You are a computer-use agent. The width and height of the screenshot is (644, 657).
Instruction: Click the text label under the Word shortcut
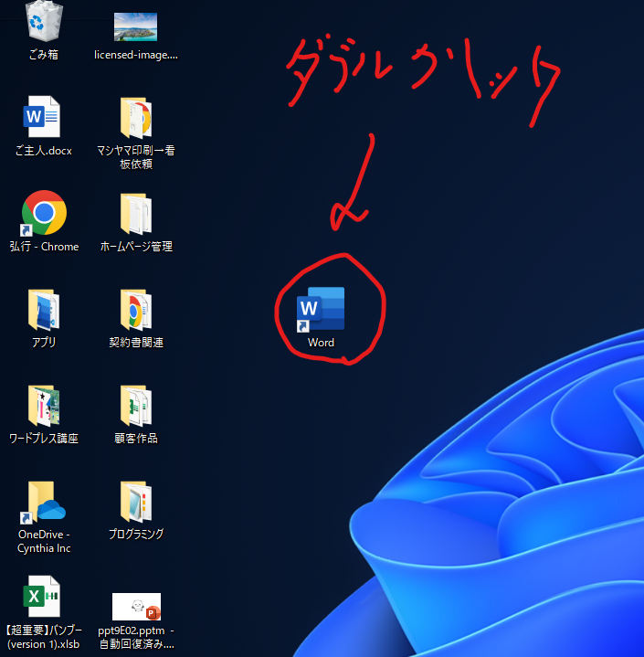pos(321,343)
